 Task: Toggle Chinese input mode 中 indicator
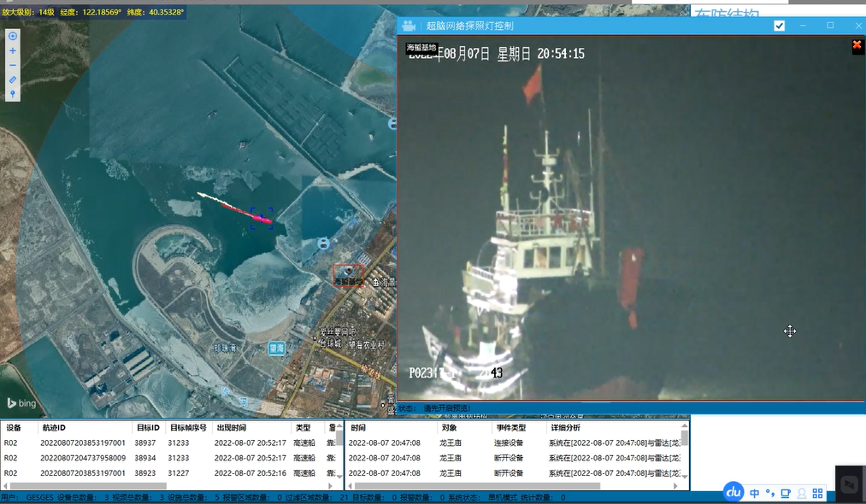754,493
